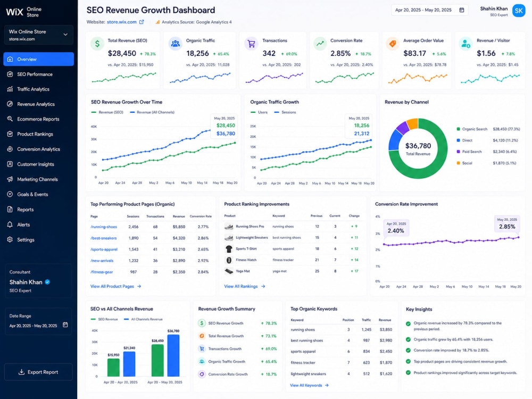Expand the Wix Online Store site dropdown
Screen dimensions: 532x399
point(38,35)
